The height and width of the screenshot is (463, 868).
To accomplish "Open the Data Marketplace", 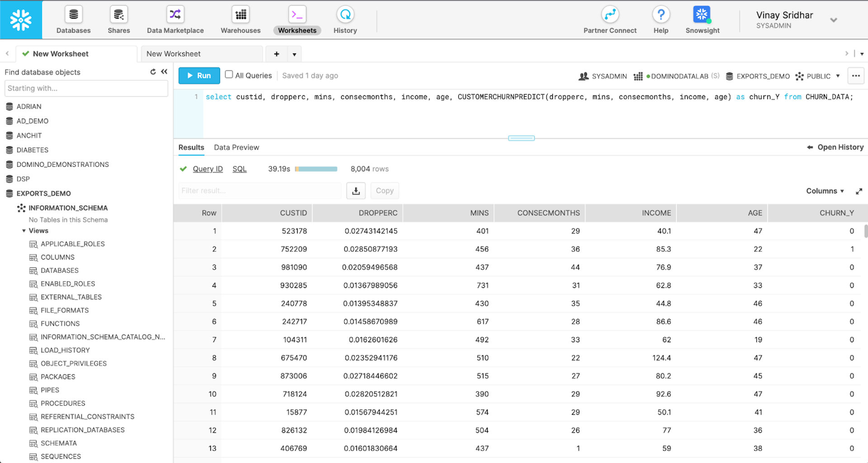I will point(175,20).
